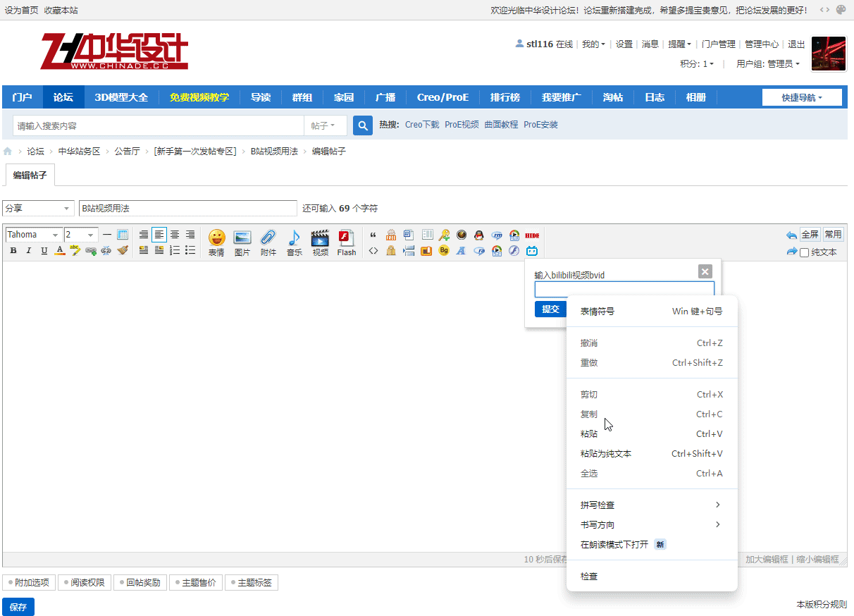The width and height of the screenshot is (854, 616).
Task: Open the 论坛 tab in navigation bar
Action: (63, 97)
